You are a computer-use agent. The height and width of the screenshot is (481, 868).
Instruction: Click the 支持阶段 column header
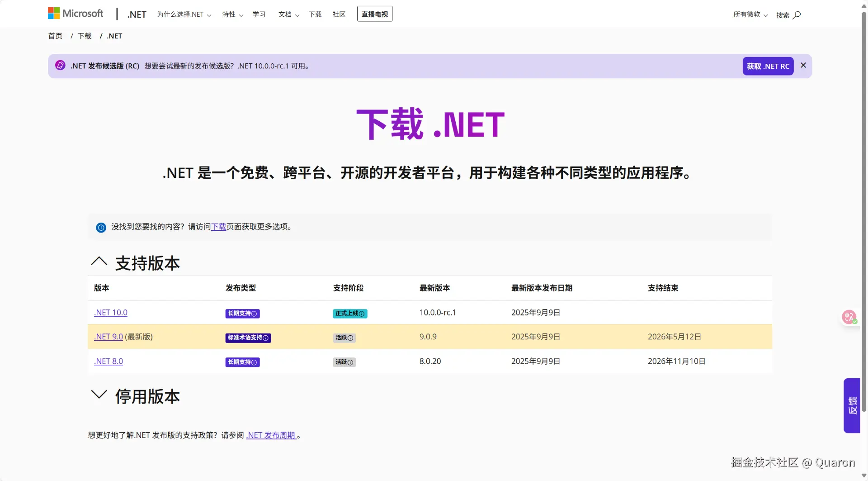[x=349, y=288]
